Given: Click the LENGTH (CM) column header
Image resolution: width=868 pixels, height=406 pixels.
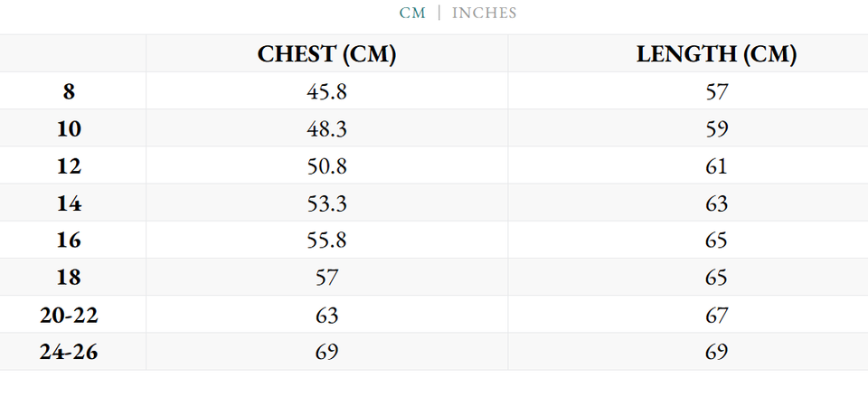Looking at the screenshot, I should [716, 54].
